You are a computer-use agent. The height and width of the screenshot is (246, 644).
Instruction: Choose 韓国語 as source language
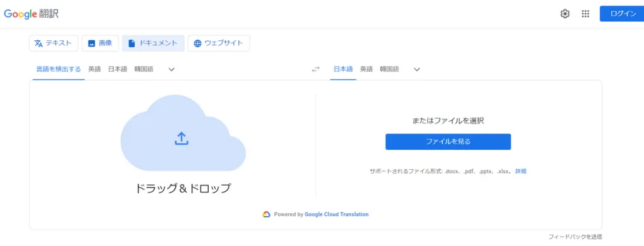click(144, 69)
